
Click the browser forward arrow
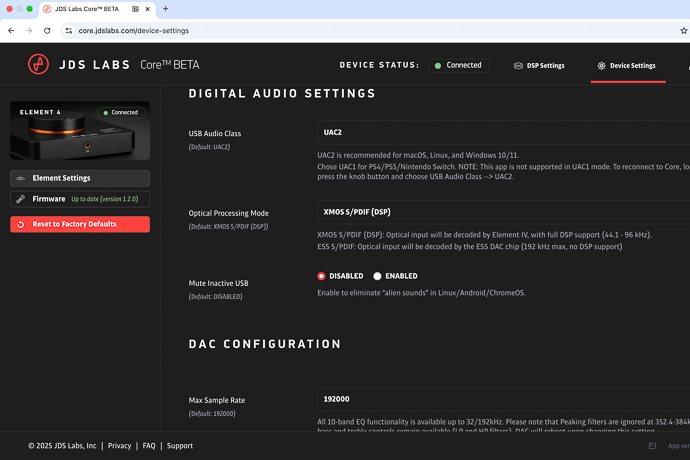coord(29,31)
